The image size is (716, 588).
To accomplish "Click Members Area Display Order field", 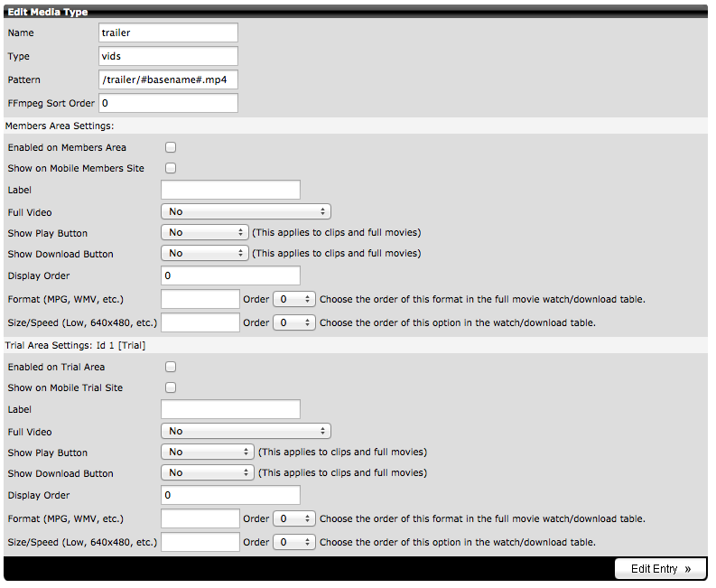I will (x=230, y=276).
